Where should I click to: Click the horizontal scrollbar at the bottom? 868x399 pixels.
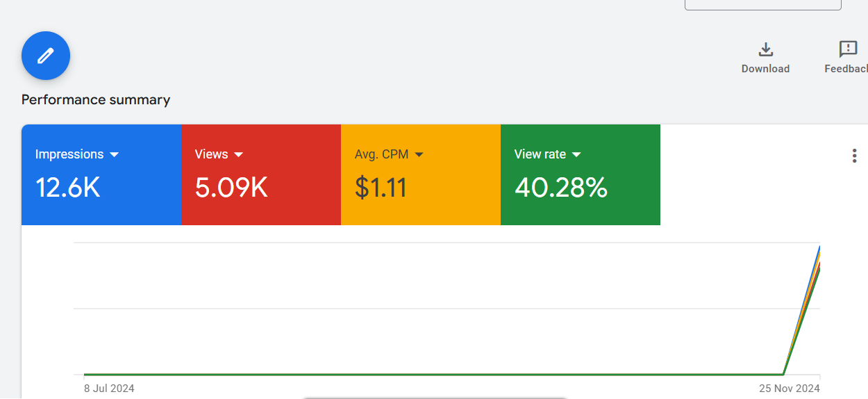[x=434, y=398]
